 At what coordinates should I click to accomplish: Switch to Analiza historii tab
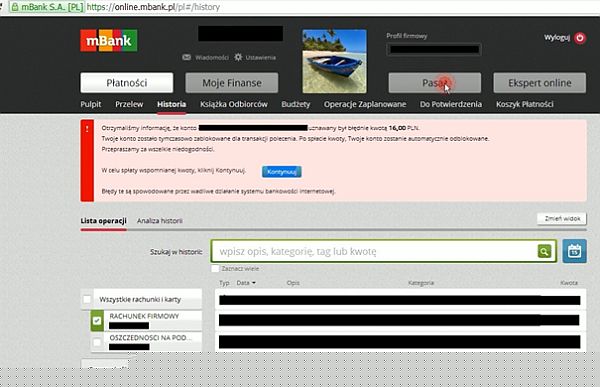coord(160,221)
